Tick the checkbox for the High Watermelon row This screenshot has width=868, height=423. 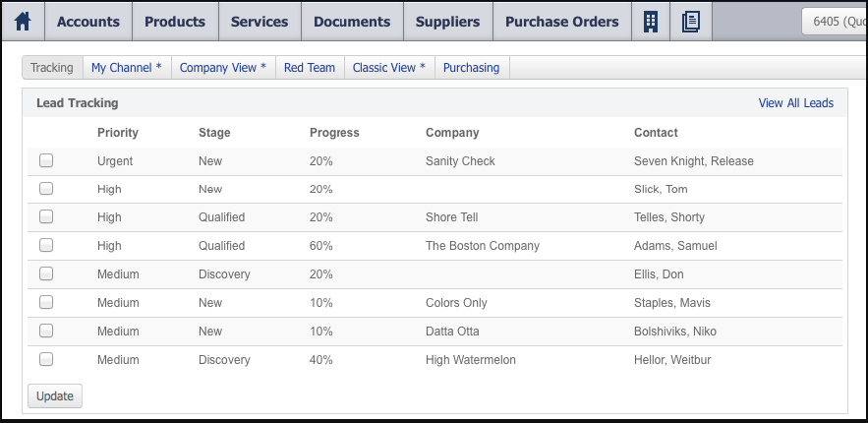pos(46,360)
